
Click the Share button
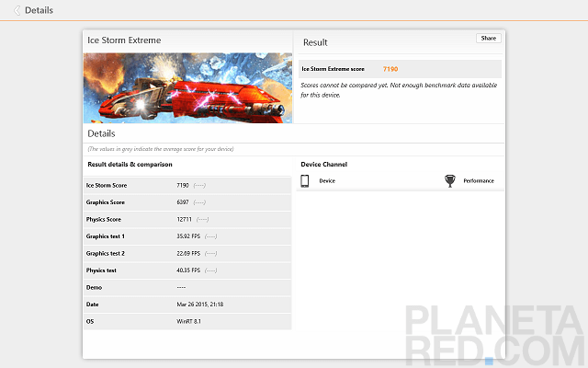pyautogui.click(x=488, y=39)
